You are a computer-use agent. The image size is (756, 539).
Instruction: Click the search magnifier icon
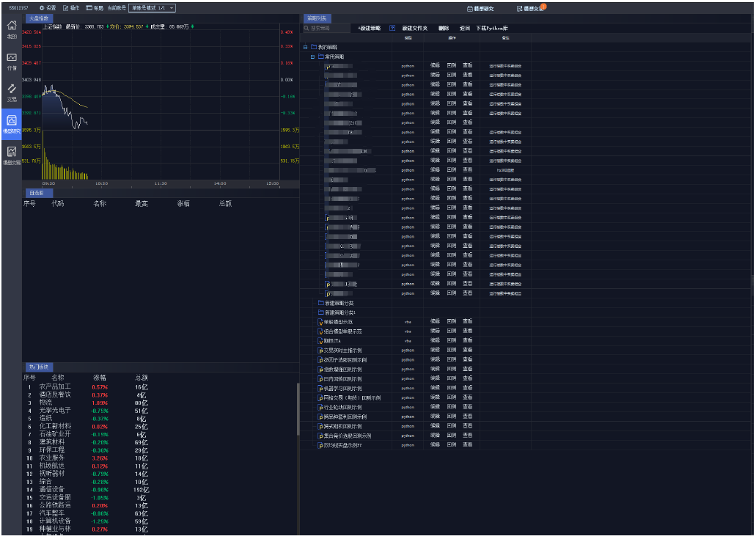pyautogui.click(x=307, y=29)
